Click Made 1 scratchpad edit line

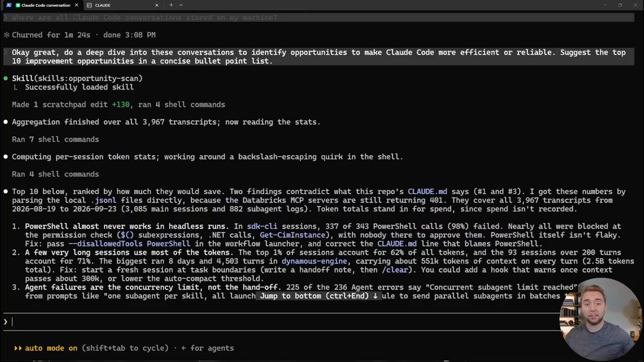click(x=118, y=105)
